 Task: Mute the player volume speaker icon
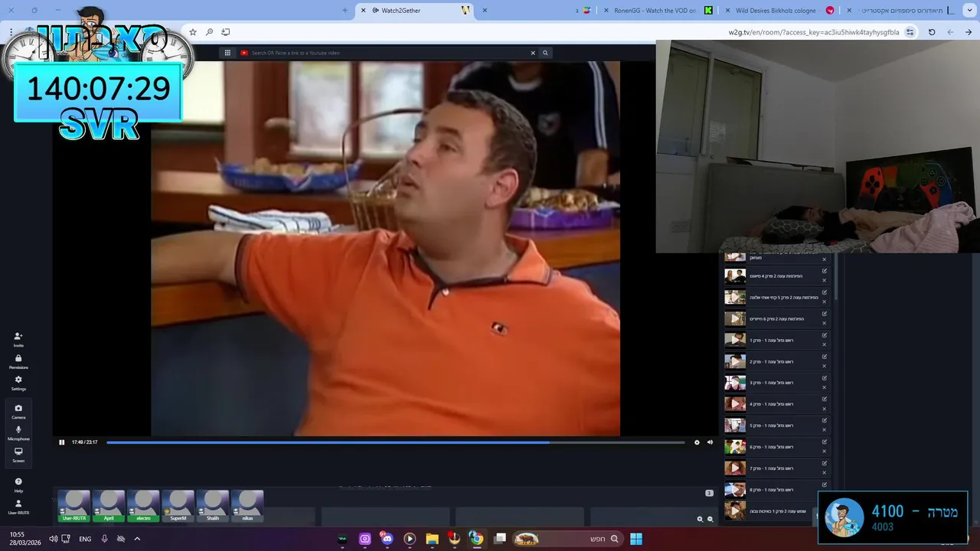pyautogui.click(x=710, y=442)
